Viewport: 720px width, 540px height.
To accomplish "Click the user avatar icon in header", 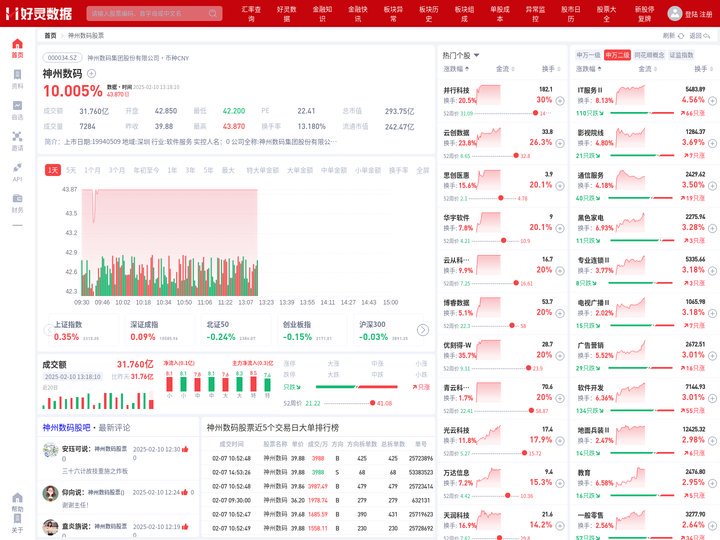I will click(675, 13).
